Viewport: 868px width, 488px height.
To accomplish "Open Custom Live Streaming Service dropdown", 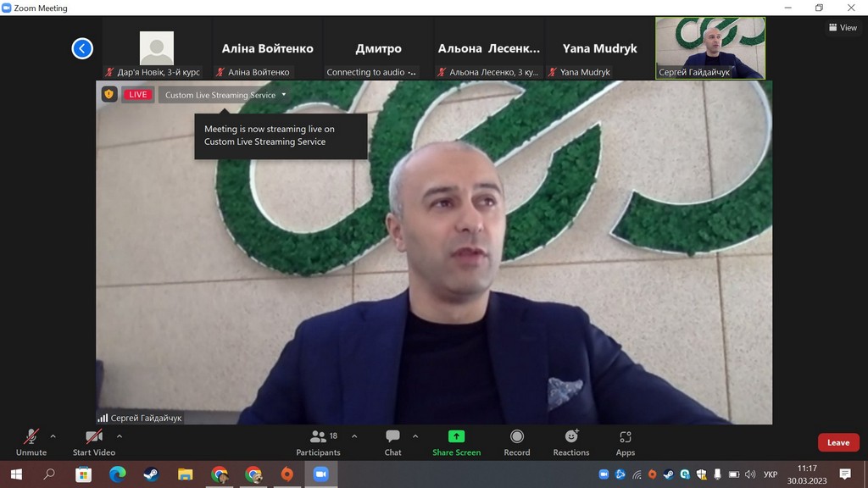I will pos(225,95).
